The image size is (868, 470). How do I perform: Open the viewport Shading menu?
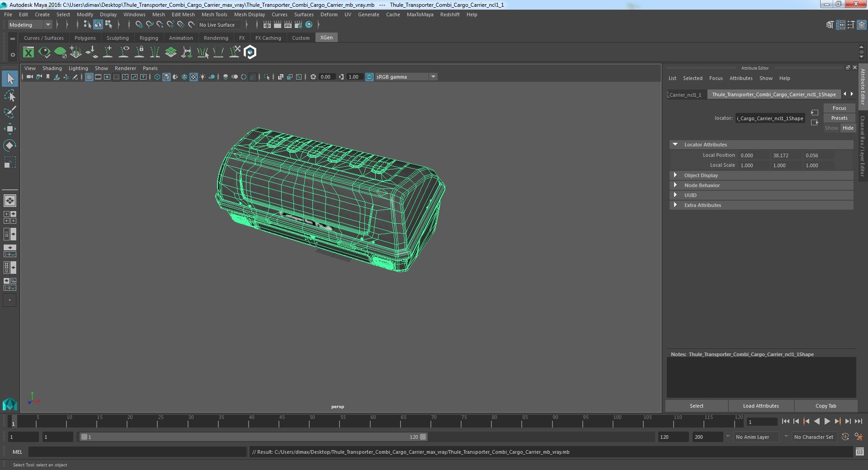(x=52, y=68)
